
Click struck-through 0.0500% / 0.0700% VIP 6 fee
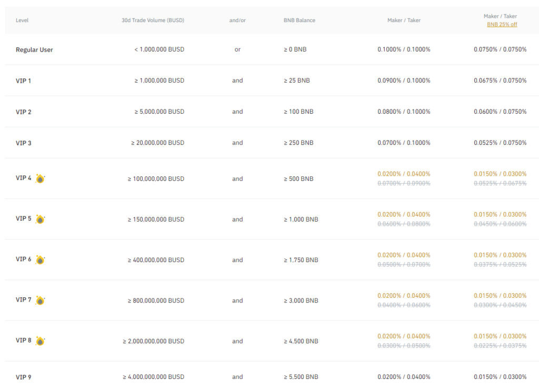[404, 265]
